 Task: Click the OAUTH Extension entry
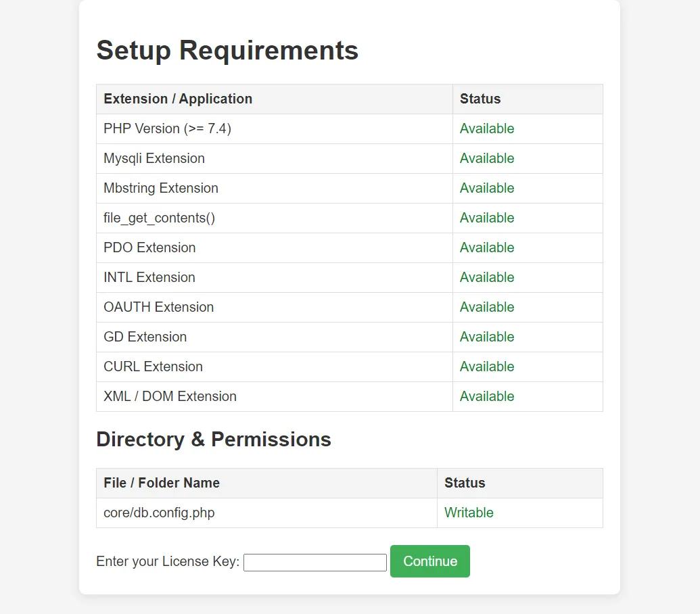[158, 307]
